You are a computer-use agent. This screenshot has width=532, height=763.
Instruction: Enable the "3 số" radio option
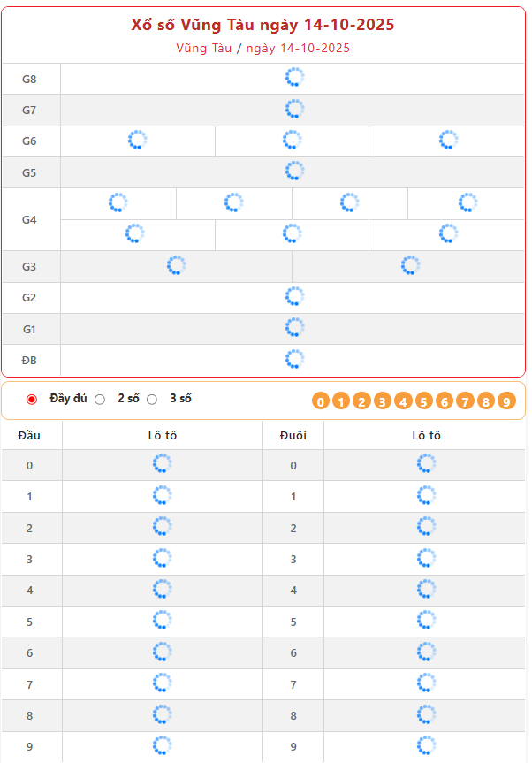[x=152, y=400]
